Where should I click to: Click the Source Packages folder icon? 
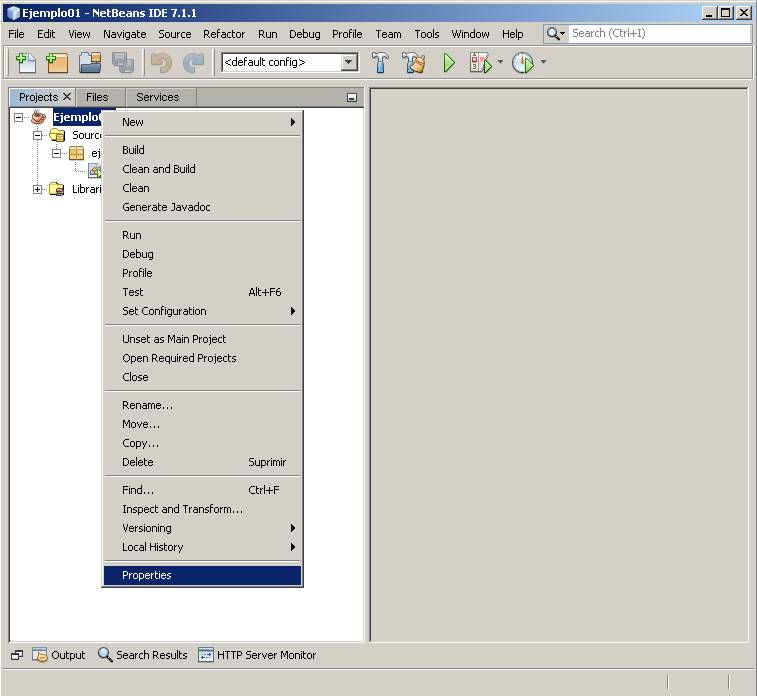(x=57, y=135)
